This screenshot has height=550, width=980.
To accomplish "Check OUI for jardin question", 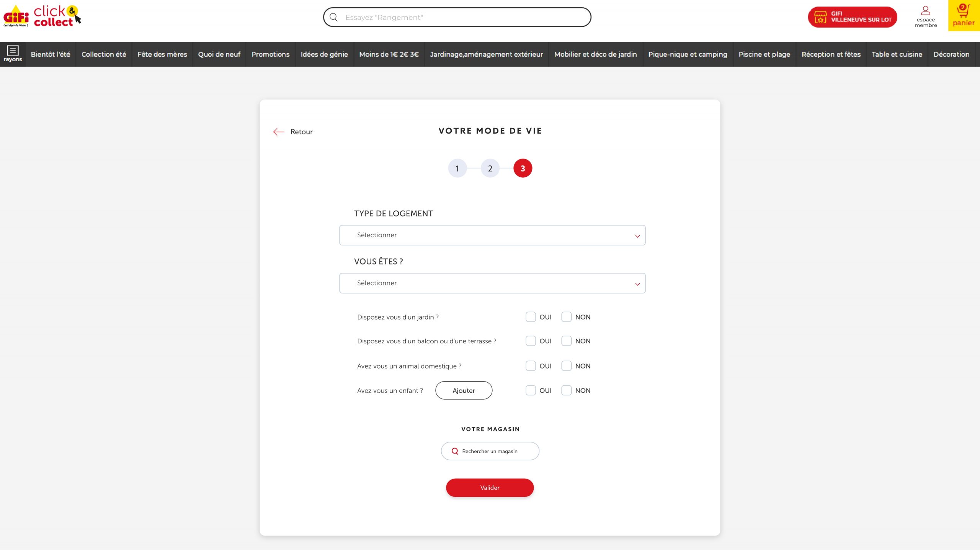I will point(530,317).
